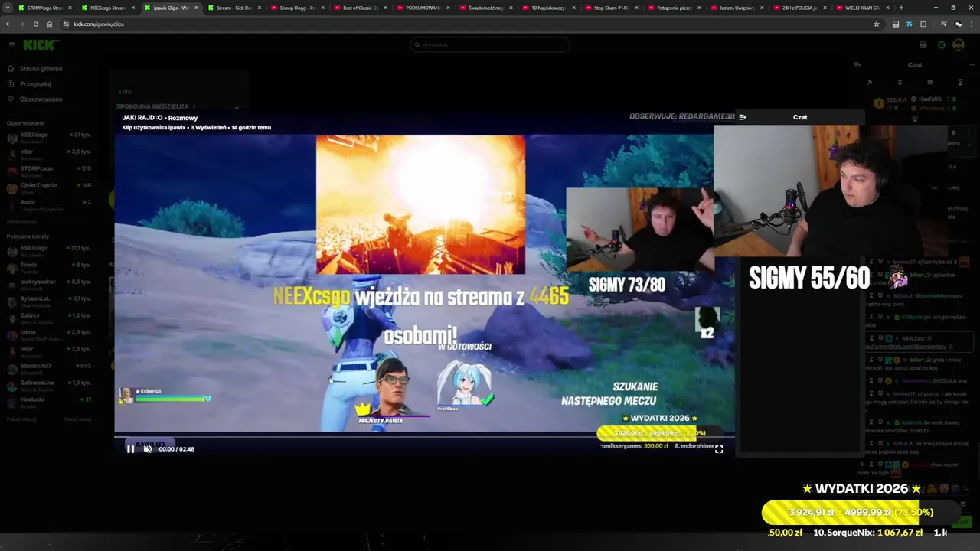This screenshot has height=551, width=980.
Task: Open recommended channel Franio
Action: pos(49,268)
